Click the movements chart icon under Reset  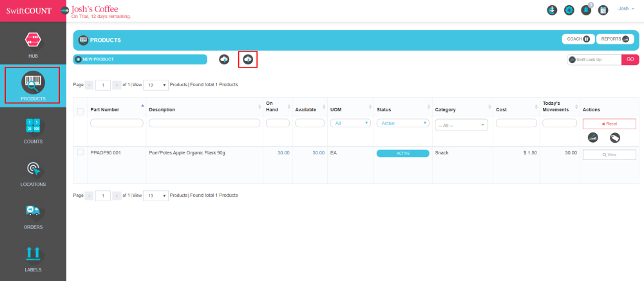(x=593, y=138)
